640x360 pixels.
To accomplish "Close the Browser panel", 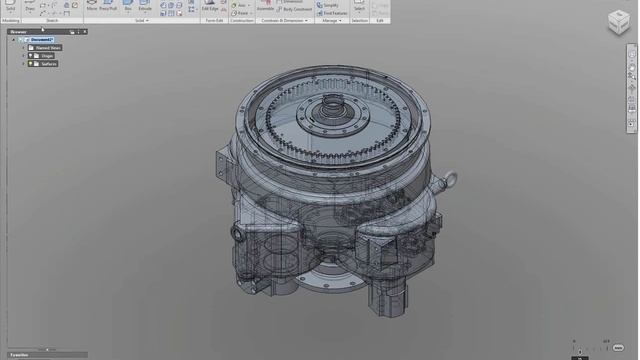I will pos(85,31).
